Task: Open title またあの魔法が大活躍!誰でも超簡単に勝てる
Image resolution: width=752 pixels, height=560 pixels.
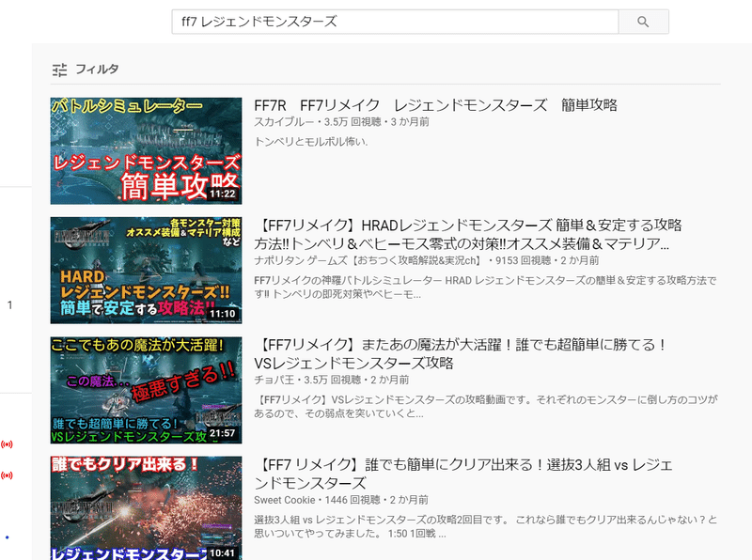Action: tap(461, 353)
